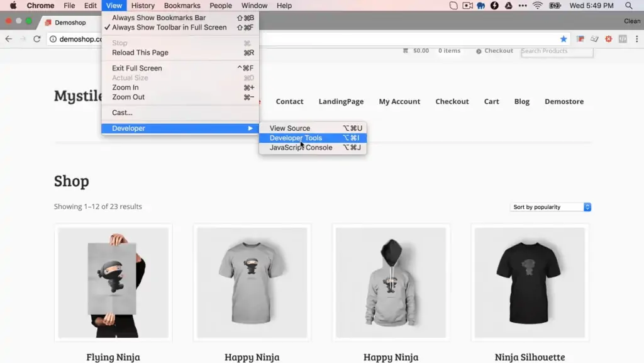This screenshot has height=363, width=644.
Task: Open the code/developer extension icon in toolbar
Action: pos(623,38)
